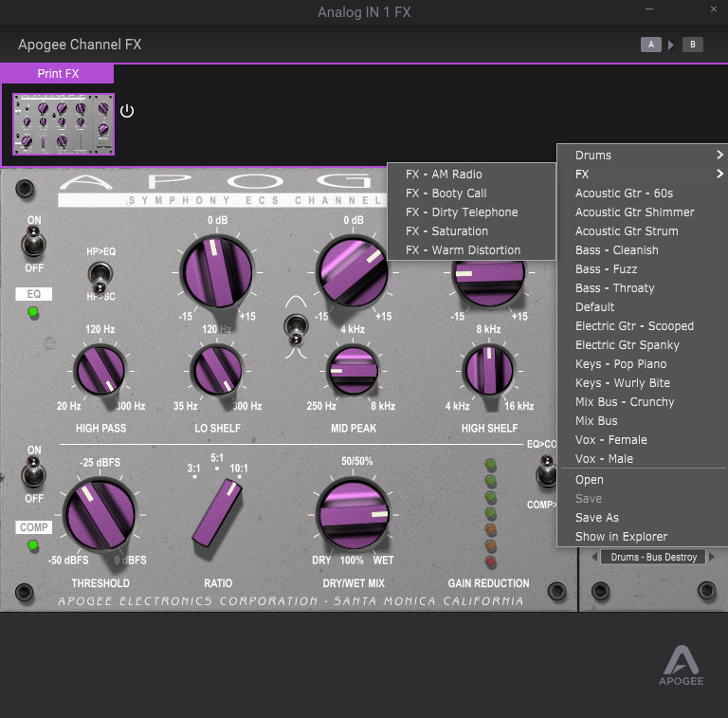Select the Symphony ECS Channel plugin thumbnail

(x=64, y=124)
